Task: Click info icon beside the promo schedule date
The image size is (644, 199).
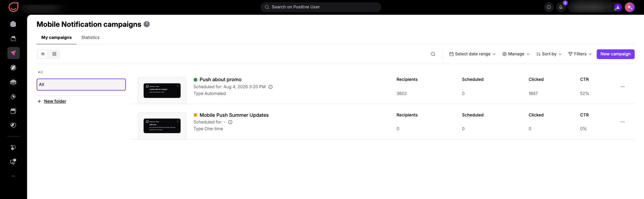Action: [270, 87]
